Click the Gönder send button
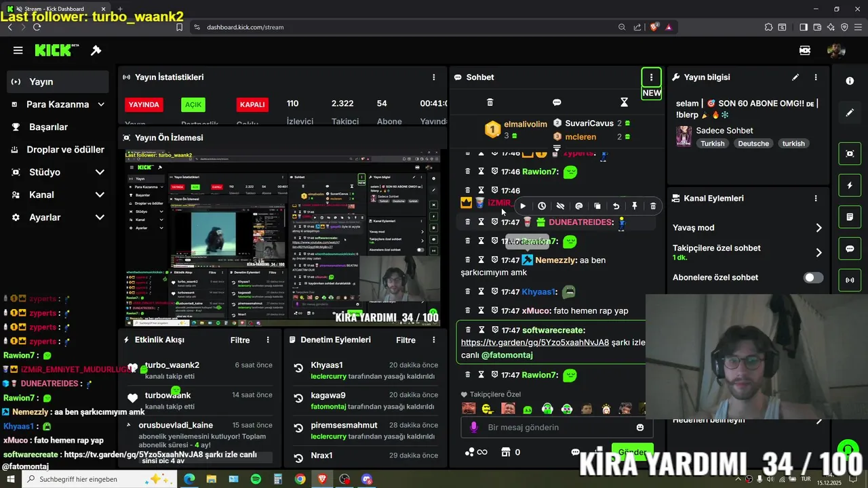 tap(632, 452)
